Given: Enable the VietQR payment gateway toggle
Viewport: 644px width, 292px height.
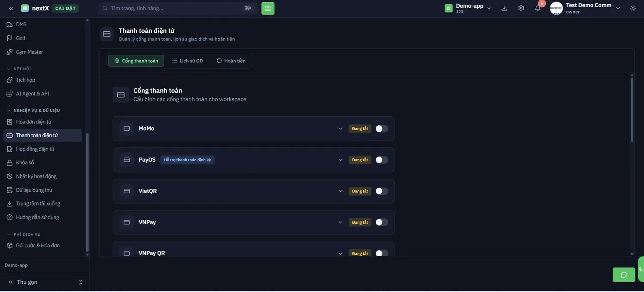Looking at the screenshot, I should (382, 191).
